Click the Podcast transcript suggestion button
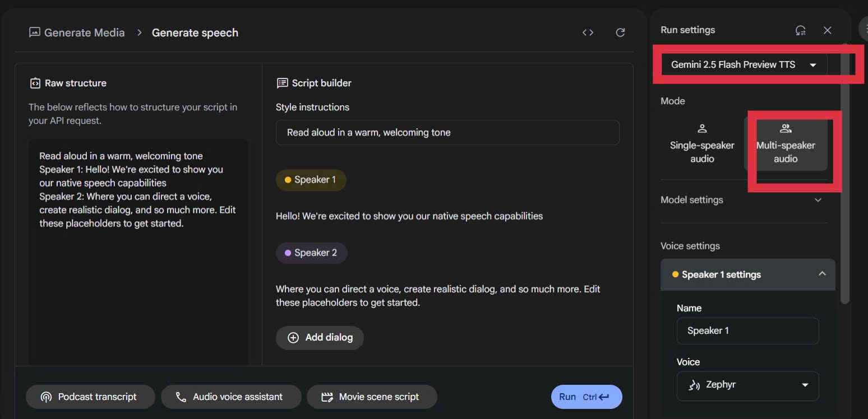Image resolution: width=868 pixels, height=419 pixels. click(90, 397)
